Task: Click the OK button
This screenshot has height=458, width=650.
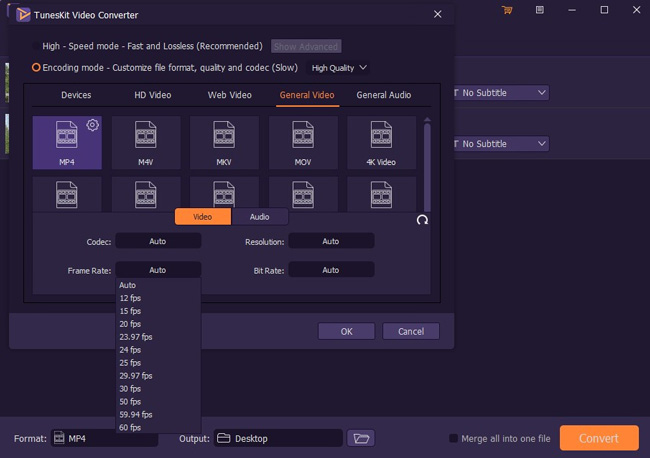Action: pyautogui.click(x=347, y=331)
